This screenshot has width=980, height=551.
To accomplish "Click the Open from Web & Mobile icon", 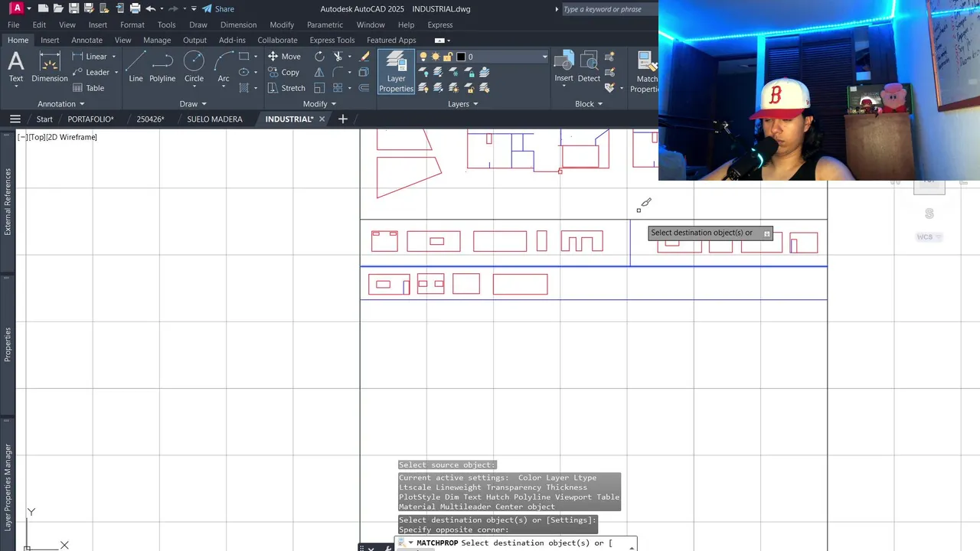I will click(105, 9).
